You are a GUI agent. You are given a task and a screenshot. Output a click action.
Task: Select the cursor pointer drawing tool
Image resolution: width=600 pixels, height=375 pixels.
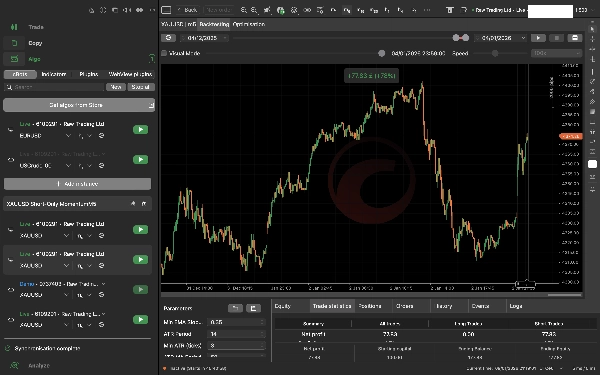(x=592, y=29)
